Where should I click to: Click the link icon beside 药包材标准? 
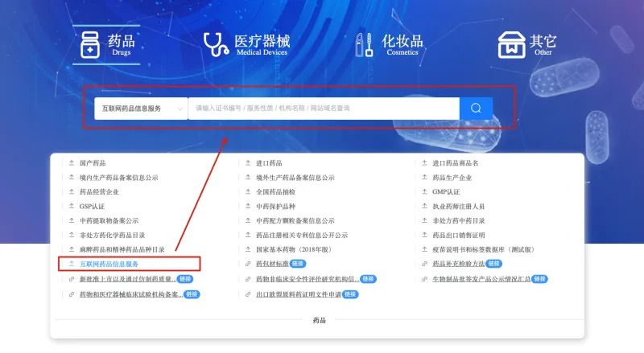(248, 264)
